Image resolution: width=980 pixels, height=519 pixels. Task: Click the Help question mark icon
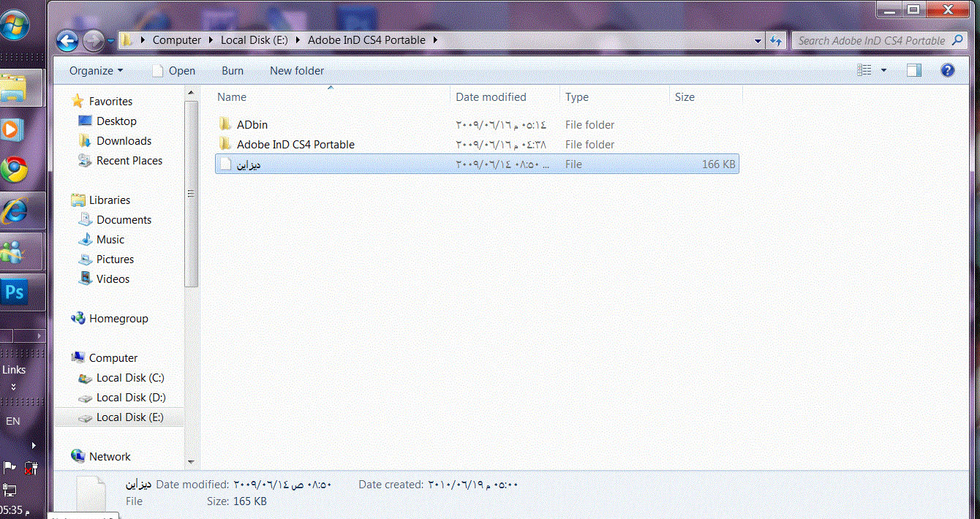click(948, 70)
